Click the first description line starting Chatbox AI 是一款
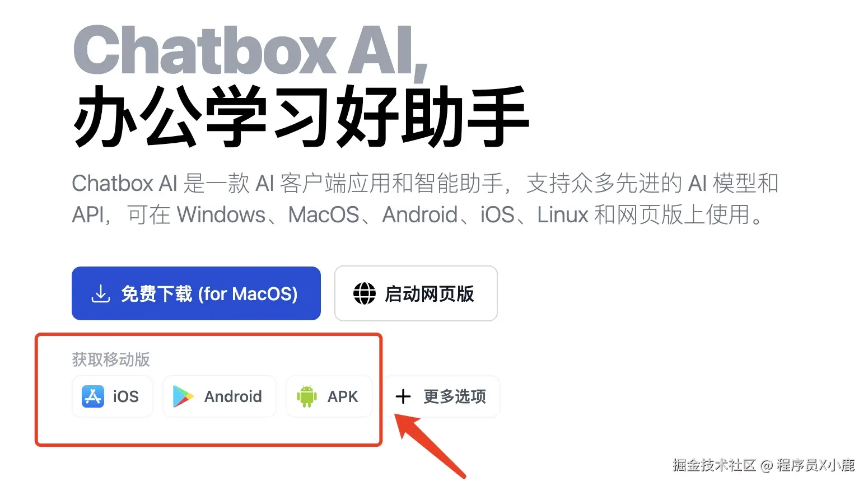This screenshot has width=868, height=486. click(x=424, y=184)
